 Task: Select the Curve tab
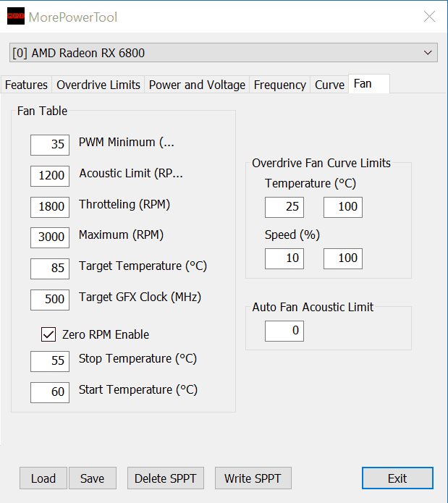pyautogui.click(x=329, y=85)
